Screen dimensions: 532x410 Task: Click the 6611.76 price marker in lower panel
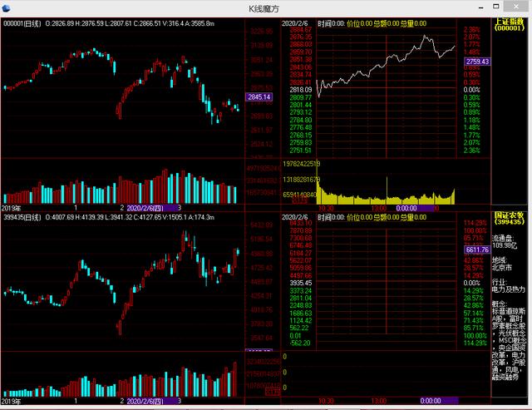(477, 249)
